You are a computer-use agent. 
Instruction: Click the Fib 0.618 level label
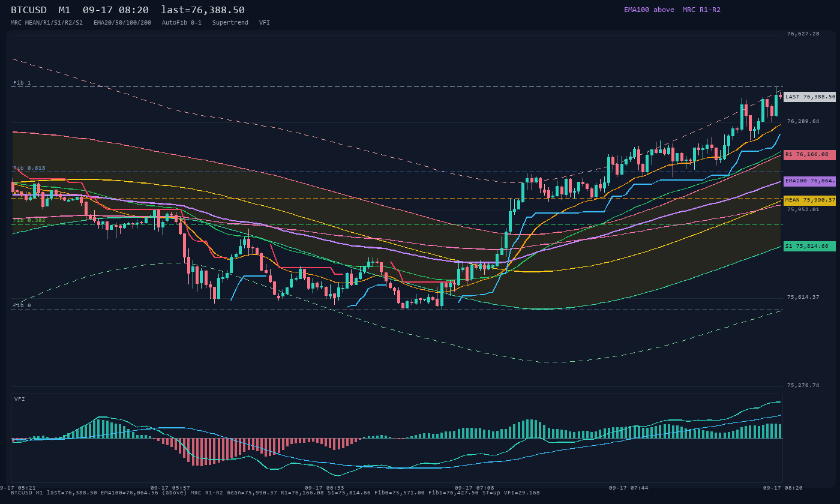coord(29,168)
